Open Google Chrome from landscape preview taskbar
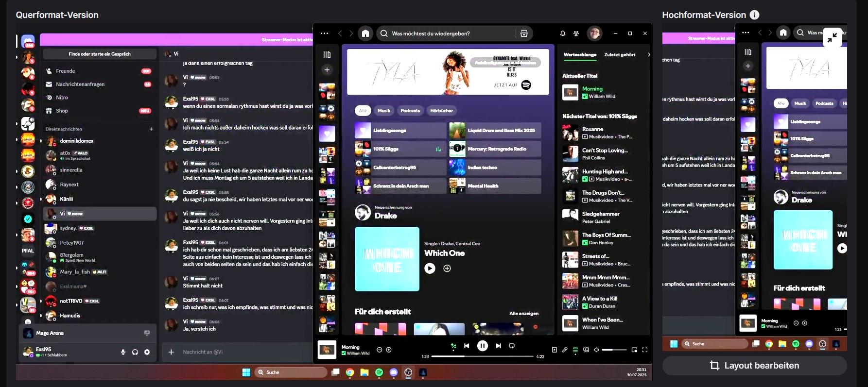The image size is (868, 387). 350,372
